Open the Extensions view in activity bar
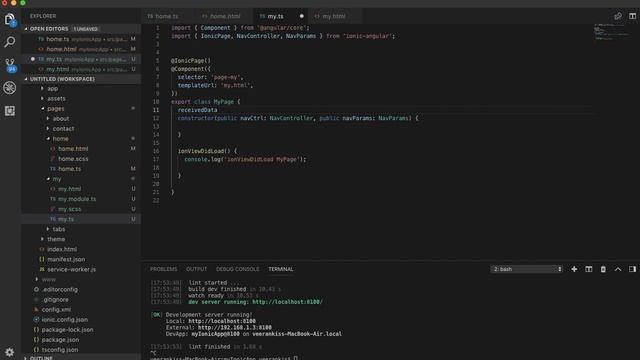Viewport: 640px width, 360px height. (10, 111)
